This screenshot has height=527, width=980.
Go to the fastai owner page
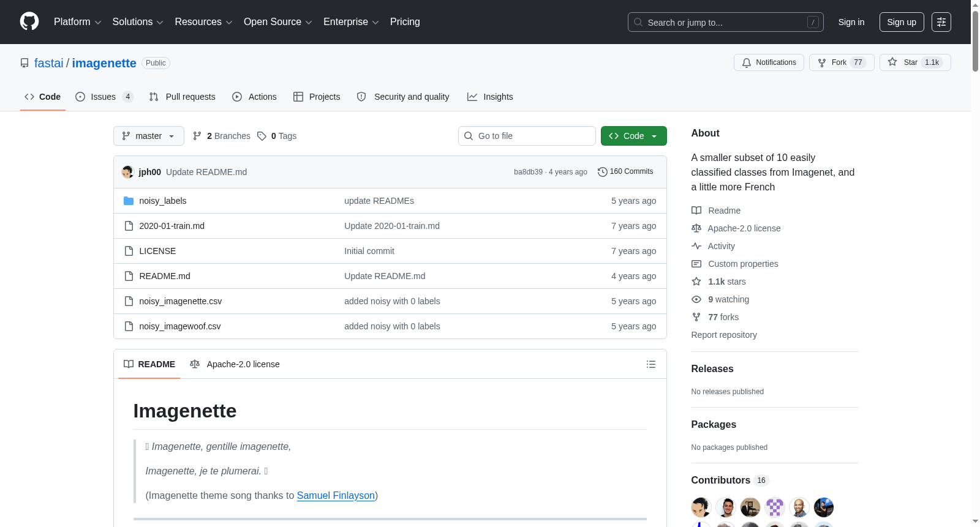click(x=49, y=63)
